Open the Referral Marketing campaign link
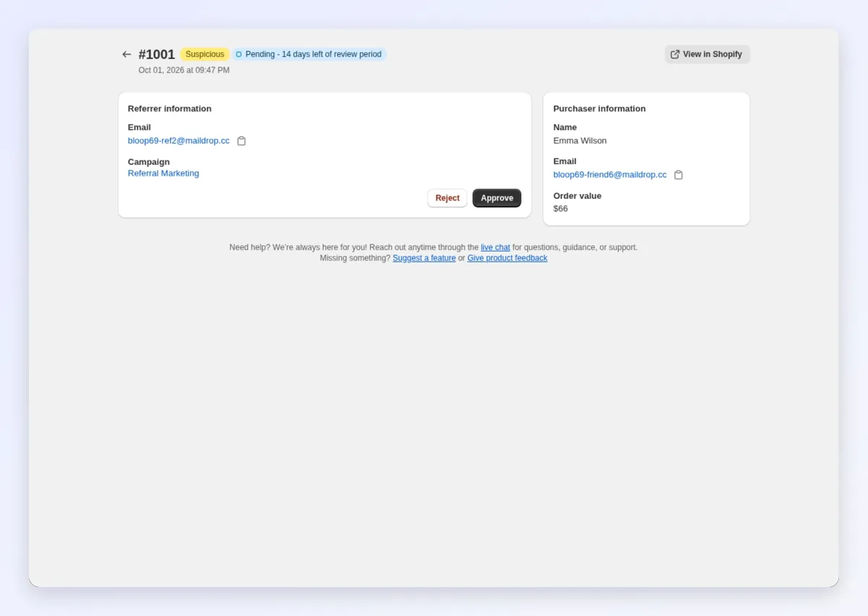The height and width of the screenshot is (616, 868). [163, 174]
